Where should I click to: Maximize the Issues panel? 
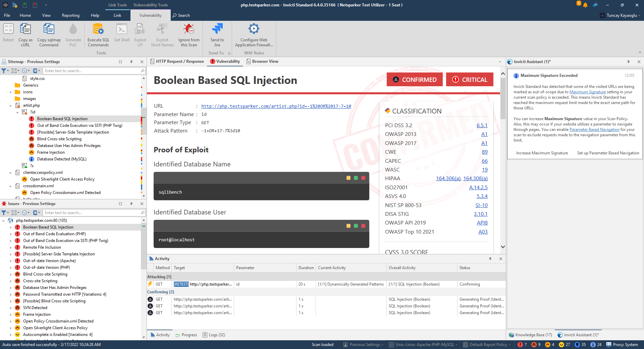click(120, 204)
